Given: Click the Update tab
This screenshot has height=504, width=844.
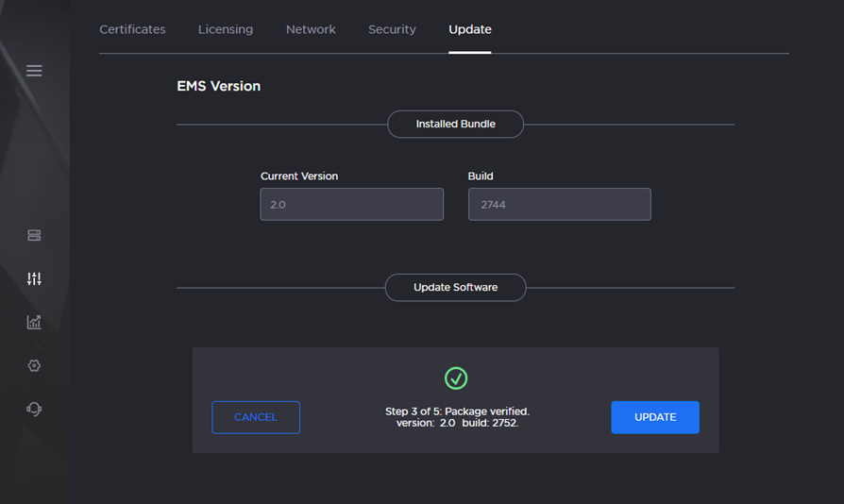Looking at the screenshot, I should [469, 29].
